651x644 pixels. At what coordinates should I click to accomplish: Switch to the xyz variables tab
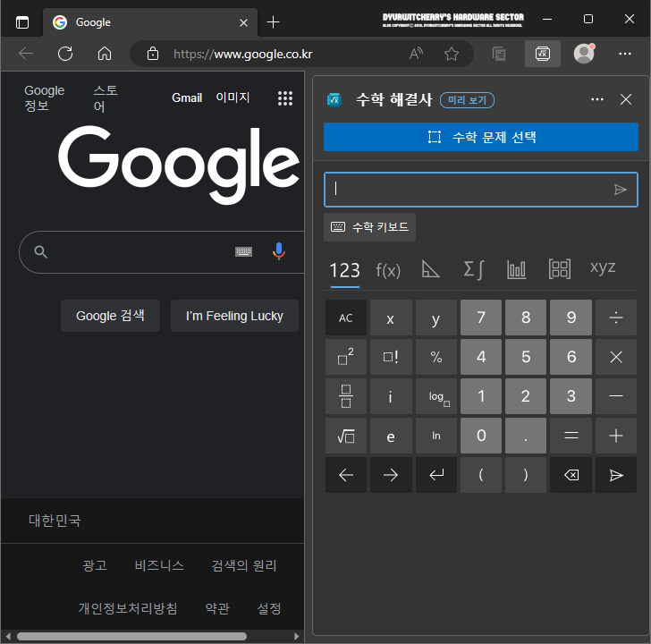(603, 267)
